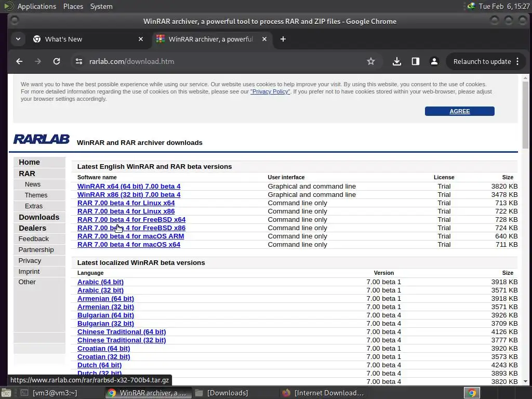Screen dimensions: 532x399
Task: Download RAR 7.00 beta 4 for Linux x86
Action: [x=126, y=211]
